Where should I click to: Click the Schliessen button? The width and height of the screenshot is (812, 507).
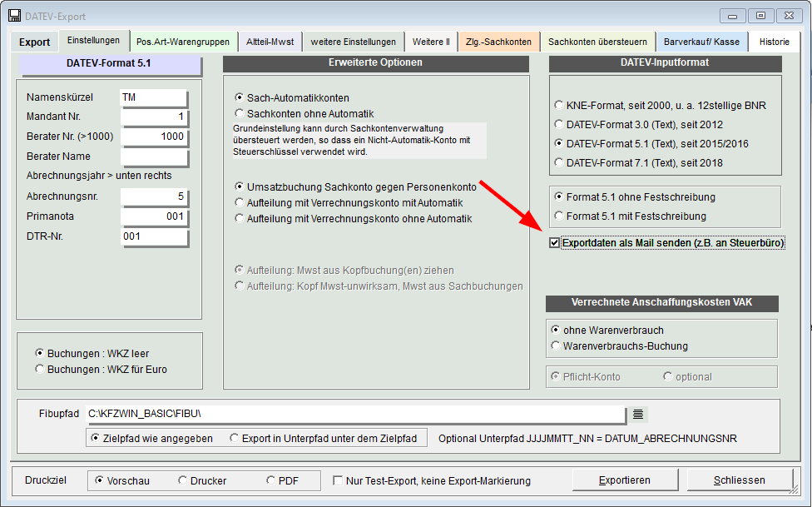click(x=739, y=480)
